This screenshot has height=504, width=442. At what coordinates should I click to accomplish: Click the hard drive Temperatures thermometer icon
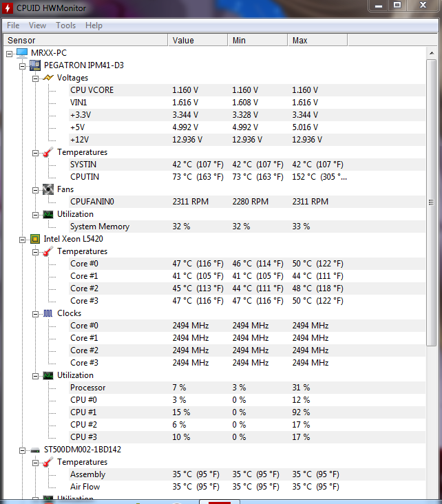point(48,462)
